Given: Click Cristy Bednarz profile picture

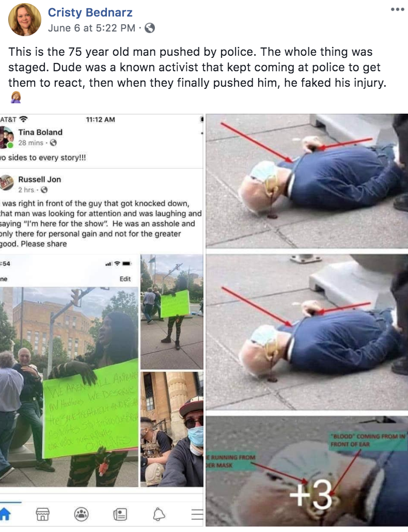Looking at the screenshot, I should pos(24,20).
